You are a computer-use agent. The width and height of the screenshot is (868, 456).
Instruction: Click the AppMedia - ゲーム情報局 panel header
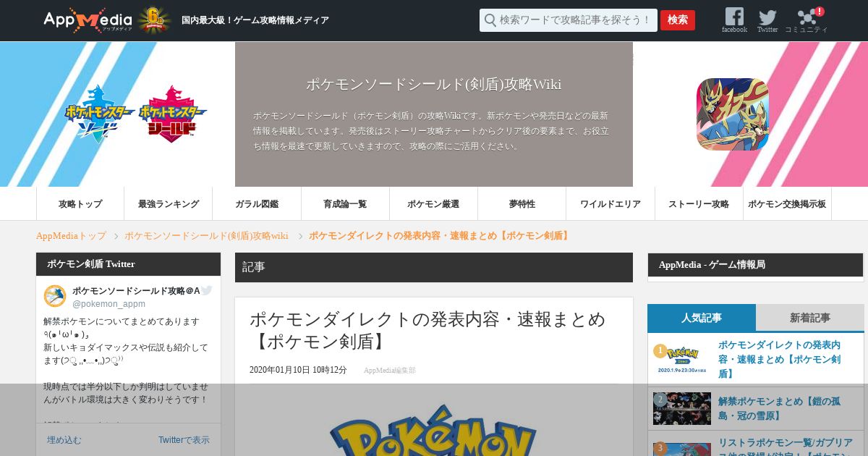tap(755, 265)
